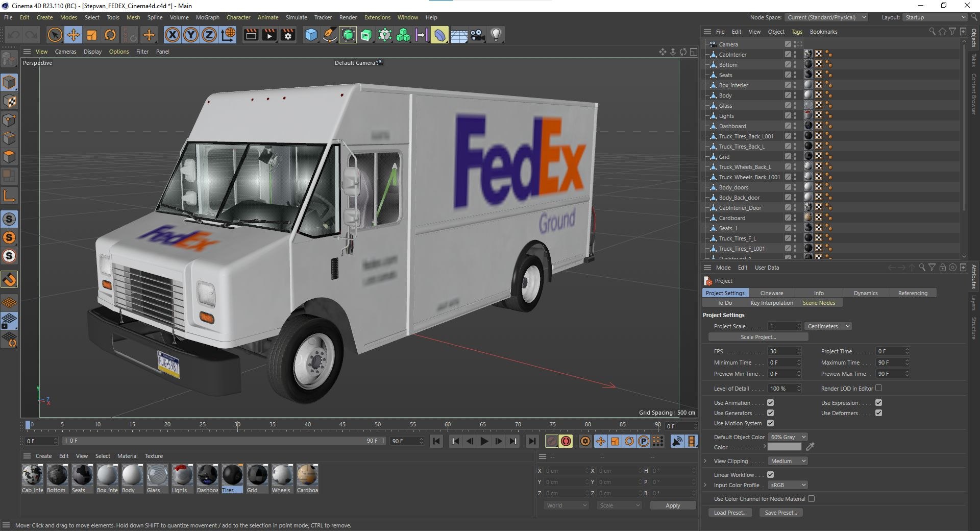This screenshot has height=531, width=980.
Task: Open Edit Render Settings
Action: tap(288, 35)
